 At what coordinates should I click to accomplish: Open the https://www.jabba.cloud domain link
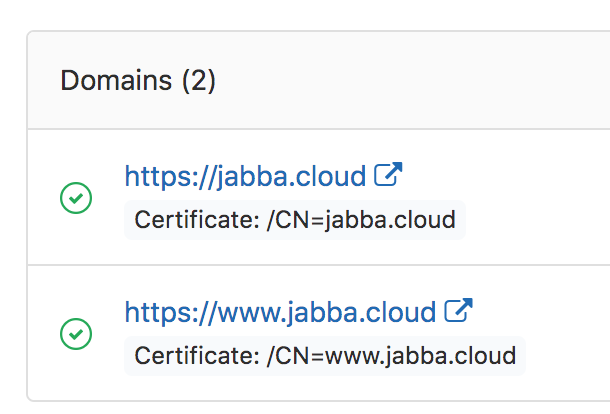(280, 311)
